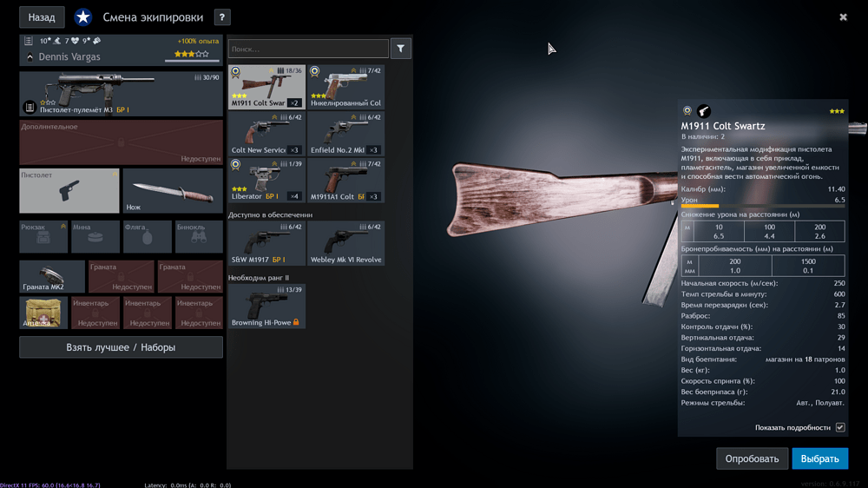Click Взять лучшее / Наборы button
Viewport: 868px width, 488px height.
tap(121, 347)
